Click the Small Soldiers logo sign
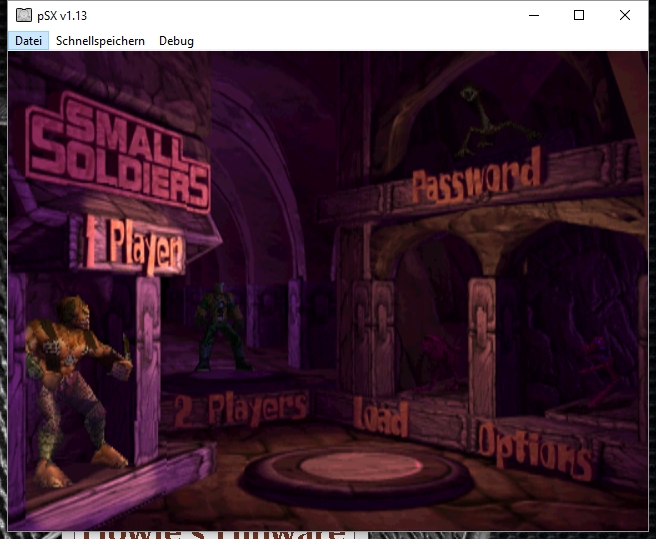 [118, 154]
